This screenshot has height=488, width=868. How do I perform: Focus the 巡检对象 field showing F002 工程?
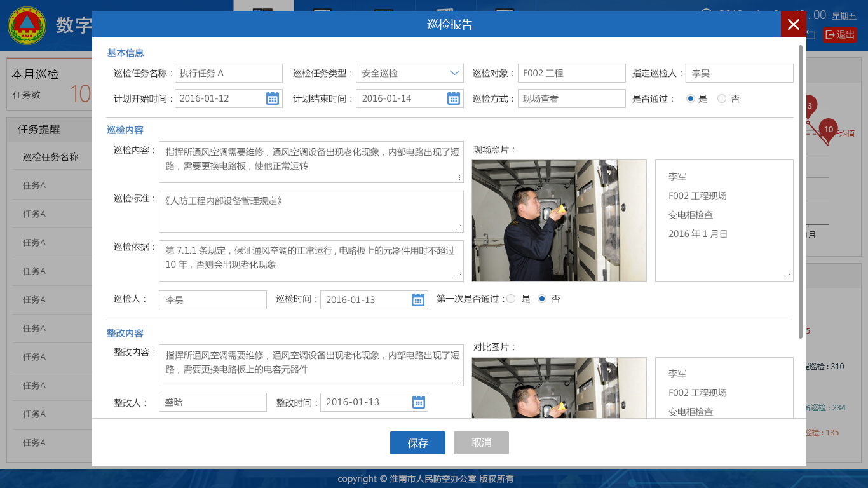(x=572, y=73)
